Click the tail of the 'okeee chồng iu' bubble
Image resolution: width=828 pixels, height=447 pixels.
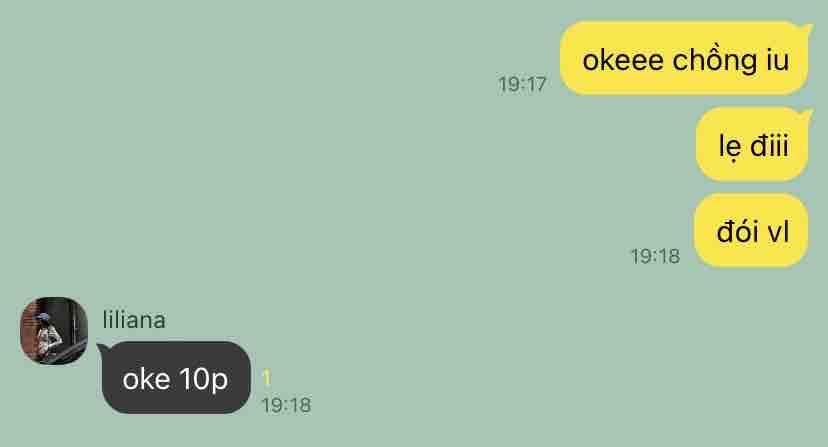click(806, 27)
